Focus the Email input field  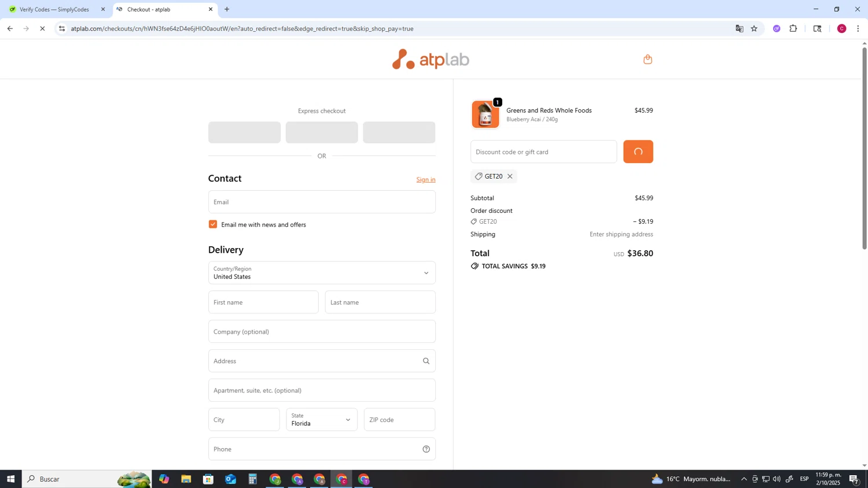tap(322, 202)
